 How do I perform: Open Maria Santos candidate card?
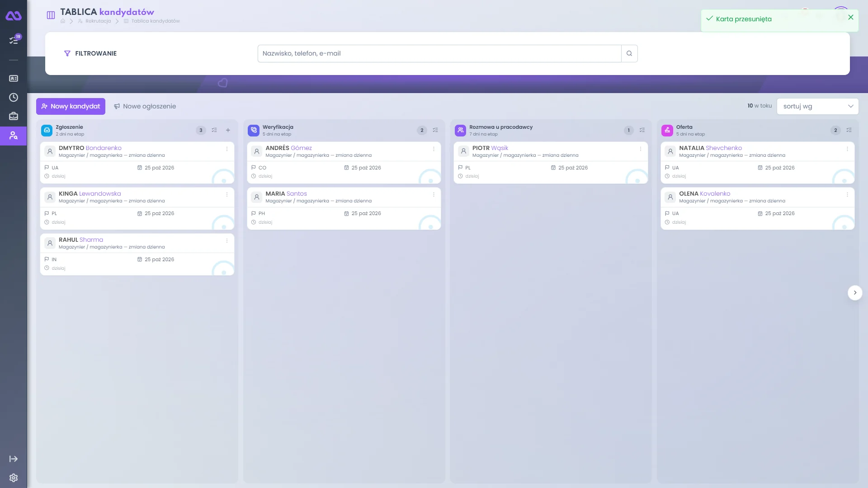344,208
